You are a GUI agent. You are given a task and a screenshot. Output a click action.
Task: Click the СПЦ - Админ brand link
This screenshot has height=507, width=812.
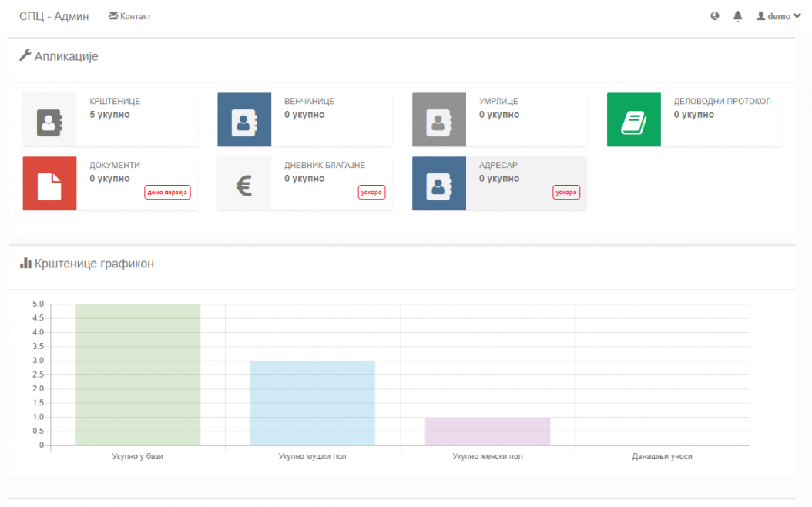point(54,16)
